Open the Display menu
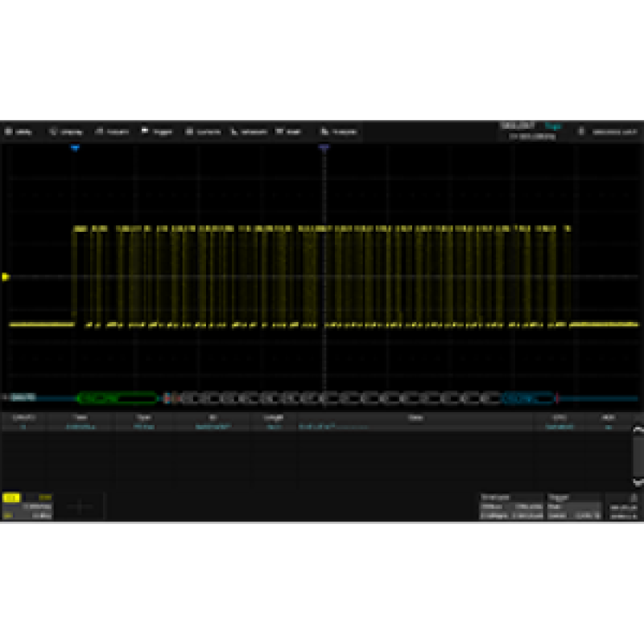 click(66, 131)
